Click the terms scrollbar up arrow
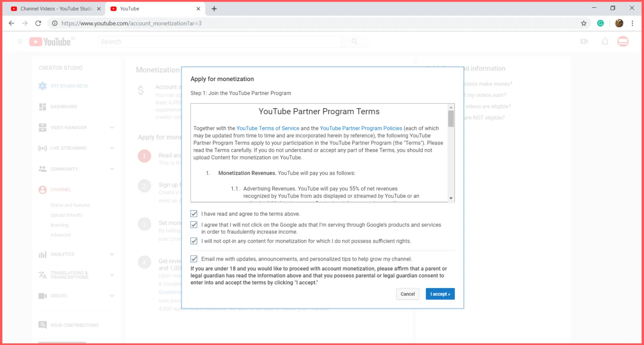644x345 pixels. coord(451,107)
